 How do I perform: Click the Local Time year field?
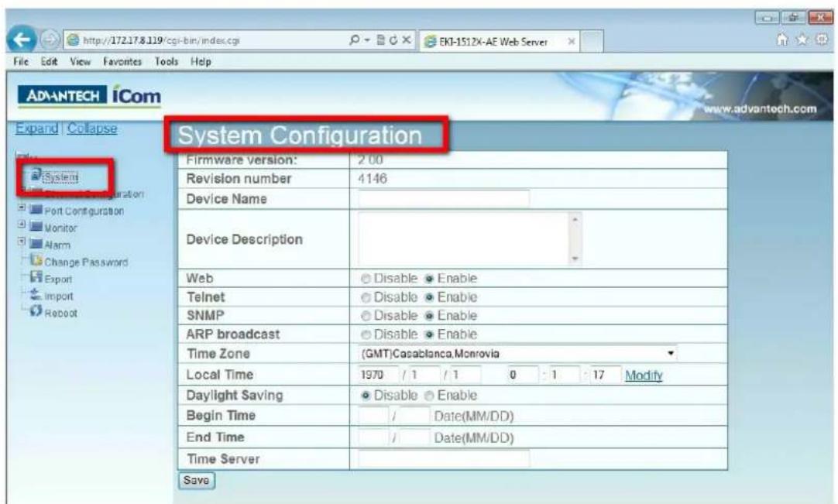click(379, 375)
